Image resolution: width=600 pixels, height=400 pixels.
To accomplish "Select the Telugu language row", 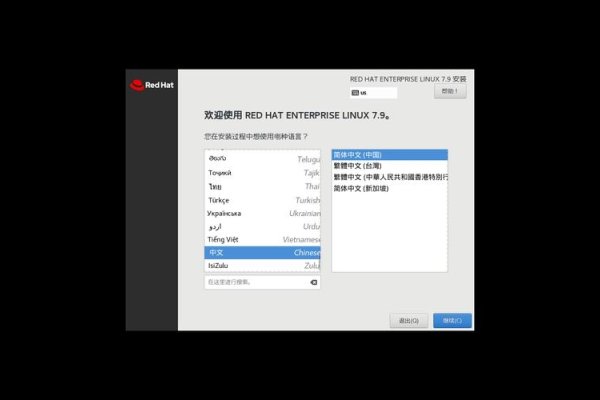I will (x=262, y=158).
